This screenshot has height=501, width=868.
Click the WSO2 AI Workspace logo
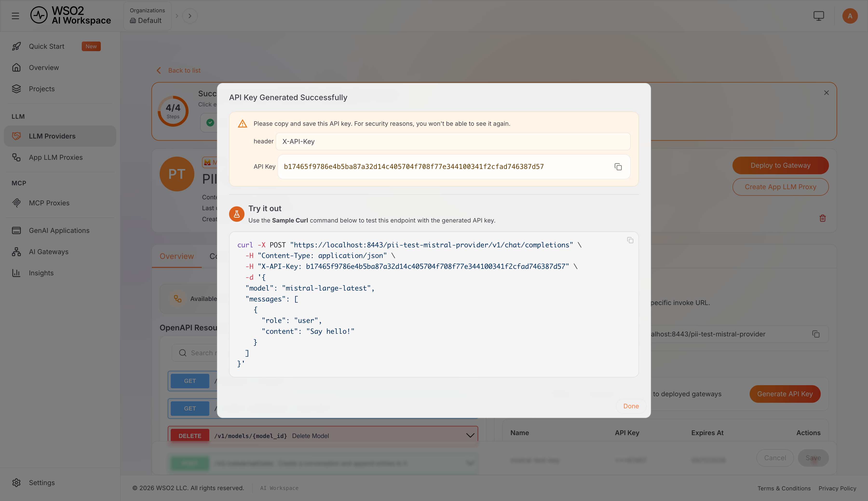[71, 16]
